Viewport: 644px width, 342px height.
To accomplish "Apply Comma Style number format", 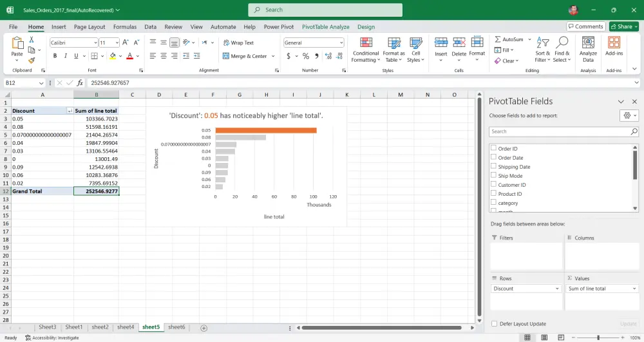I will [x=317, y=56].
